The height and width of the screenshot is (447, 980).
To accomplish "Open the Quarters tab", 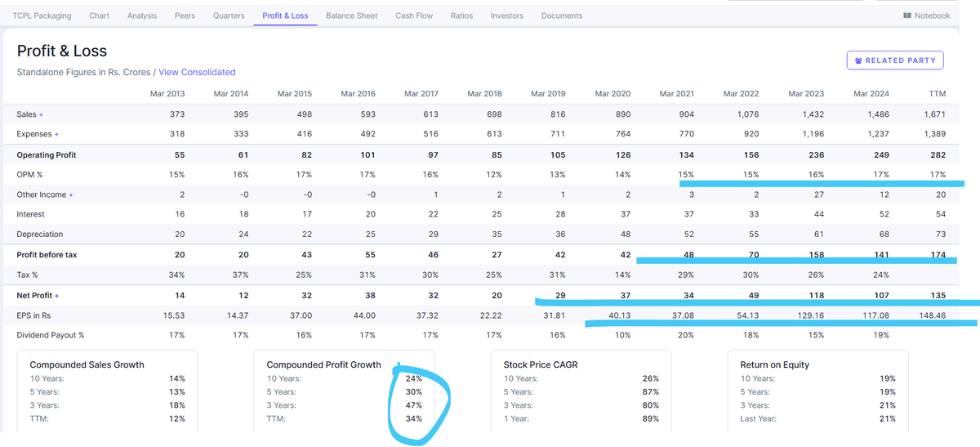I will [229, 16].
